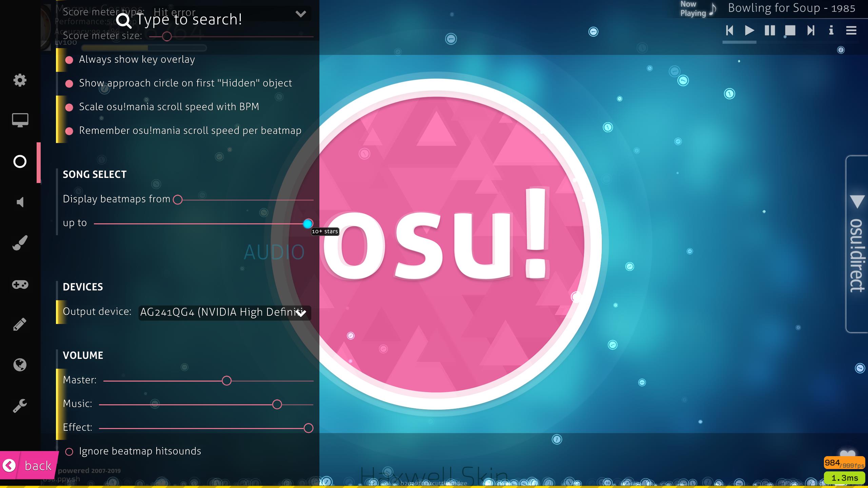
Task: Pause the music playback
Action: (770, 30)
